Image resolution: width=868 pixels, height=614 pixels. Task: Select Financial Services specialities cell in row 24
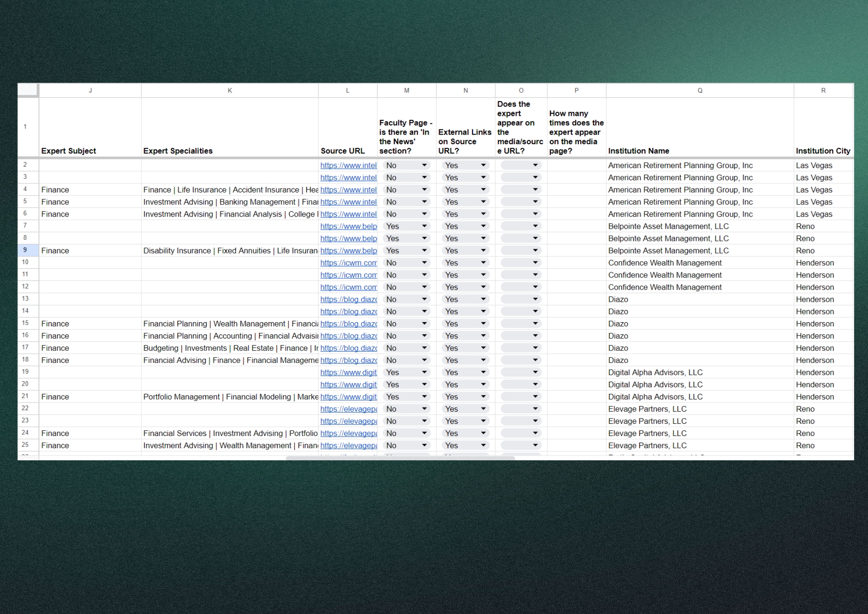click(x=230, y=433)
